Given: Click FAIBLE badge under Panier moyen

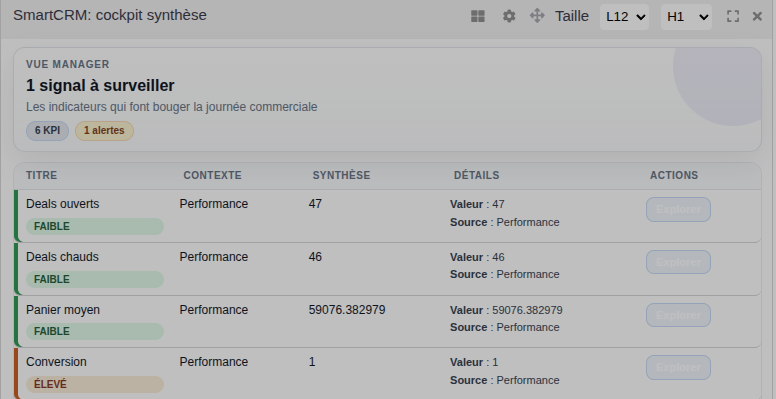Looking at the screenshot, I should click(95, 331).
